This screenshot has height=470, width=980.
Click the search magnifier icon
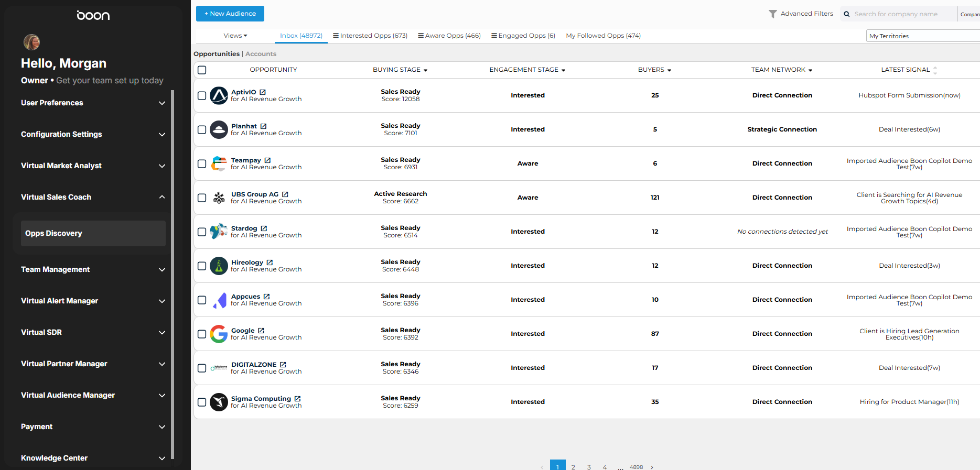coord(846,14)
